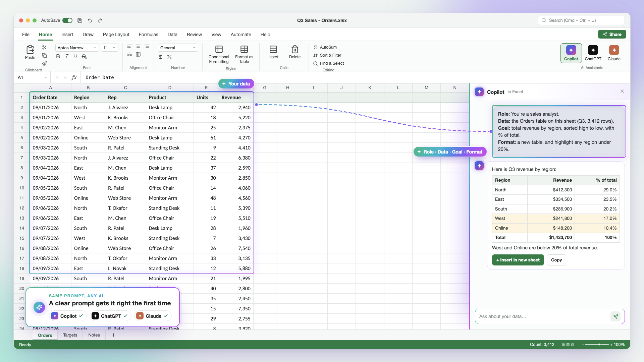
Task: Click AutoSum
Action: point(325,47)
